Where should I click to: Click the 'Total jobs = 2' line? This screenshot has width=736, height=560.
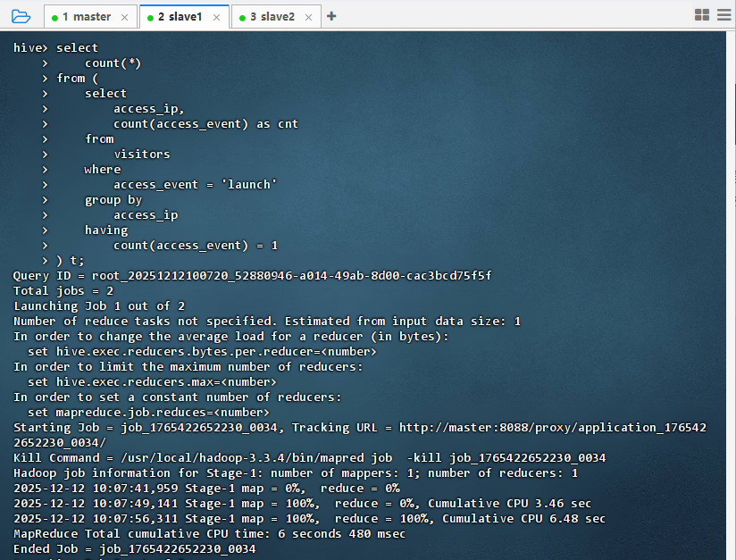(x=63, y=291)
